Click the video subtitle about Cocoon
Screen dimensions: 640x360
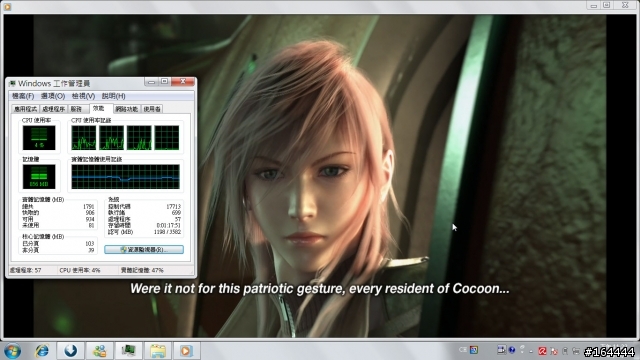click(x=320, y=289)
